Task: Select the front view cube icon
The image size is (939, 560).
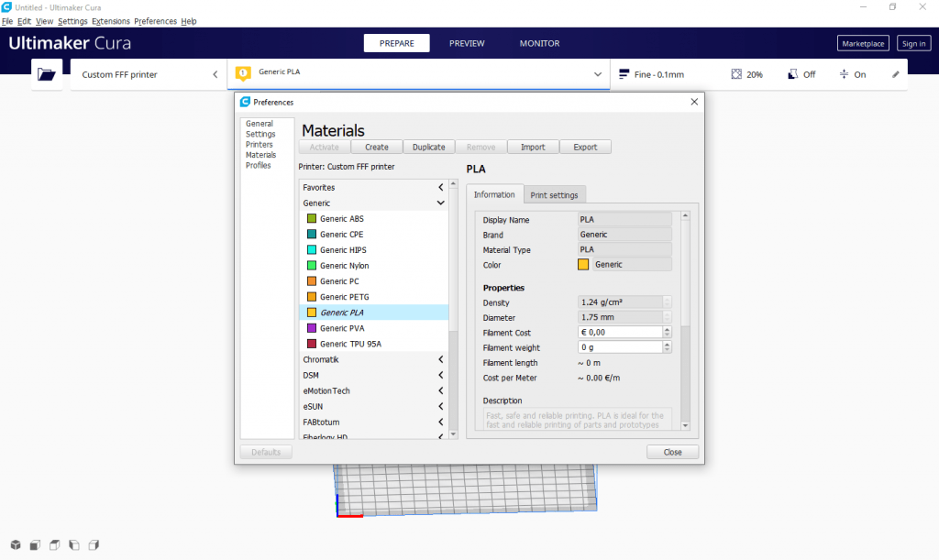Action: [36, 545]
